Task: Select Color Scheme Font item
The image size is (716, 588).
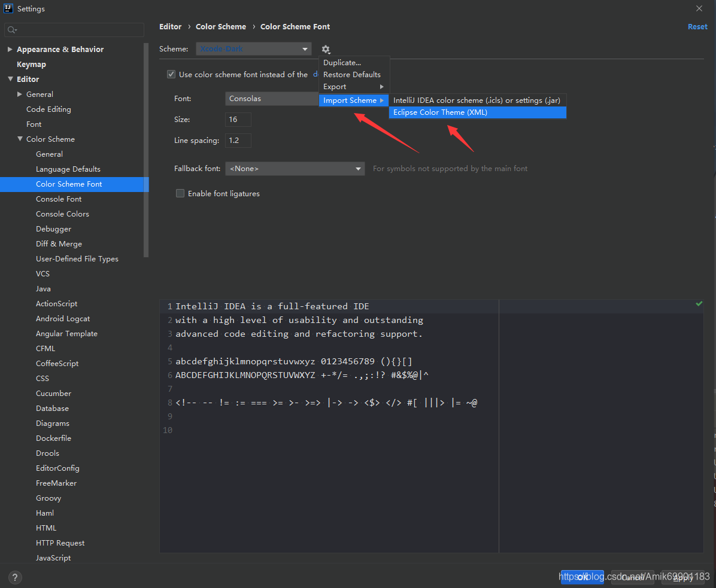Action: (74, 184)
